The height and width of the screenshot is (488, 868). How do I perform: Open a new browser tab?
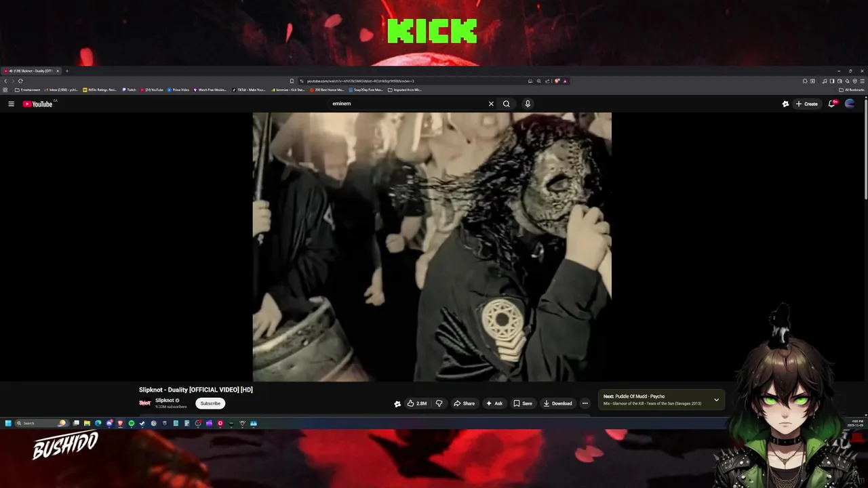pyautogui.click(x=66, y=71)
